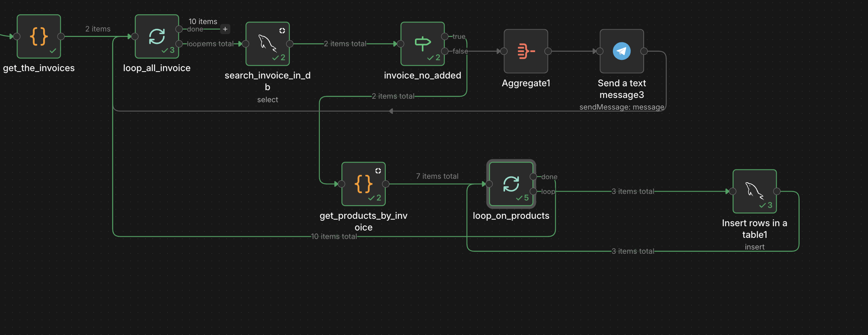This screenshot has height=335, width=868.
Task: Click the loop output connector of loop_on_products
Action: click(533, 191)
